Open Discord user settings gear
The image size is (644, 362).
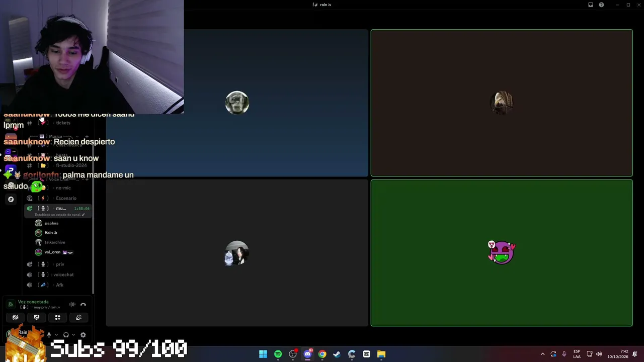click(x=83, y=335)
